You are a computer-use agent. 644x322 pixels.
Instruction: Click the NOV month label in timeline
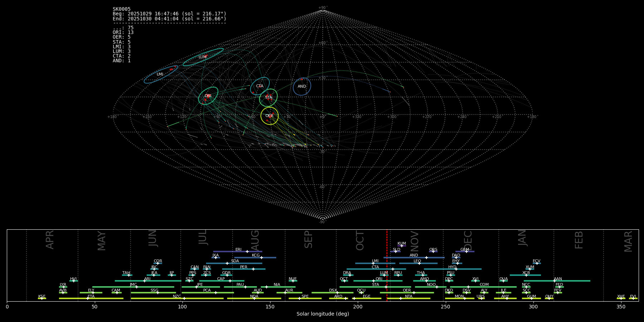[x=414, y=241]
